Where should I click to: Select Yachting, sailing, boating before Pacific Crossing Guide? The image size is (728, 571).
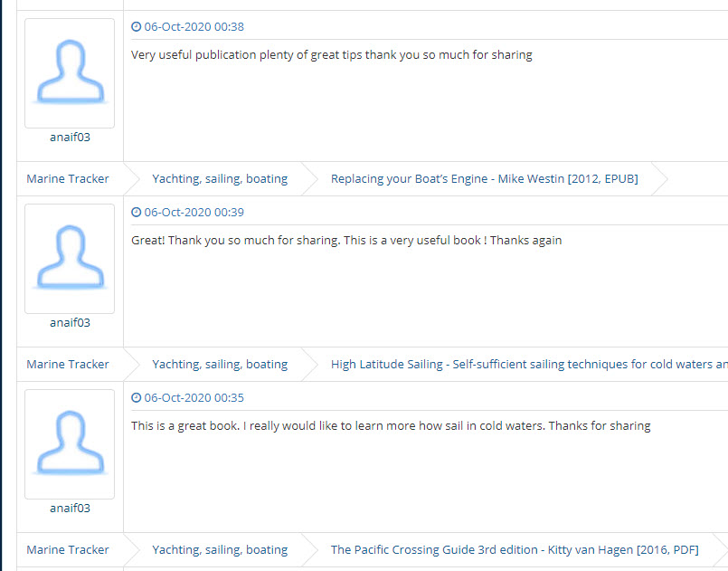tap(220, 550)
